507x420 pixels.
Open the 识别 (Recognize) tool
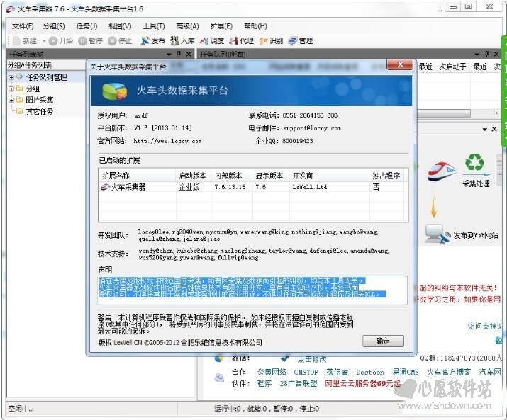(x=271, y=40)
